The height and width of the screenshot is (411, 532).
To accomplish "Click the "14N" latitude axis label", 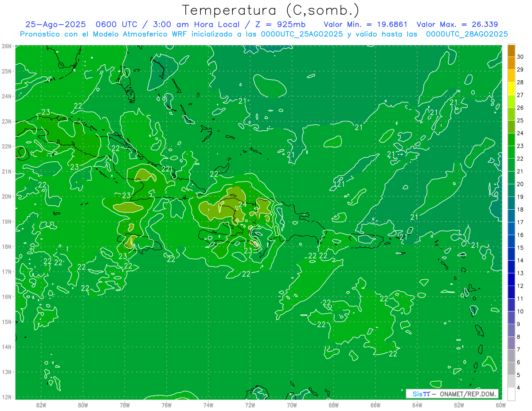I will [7, 347].
